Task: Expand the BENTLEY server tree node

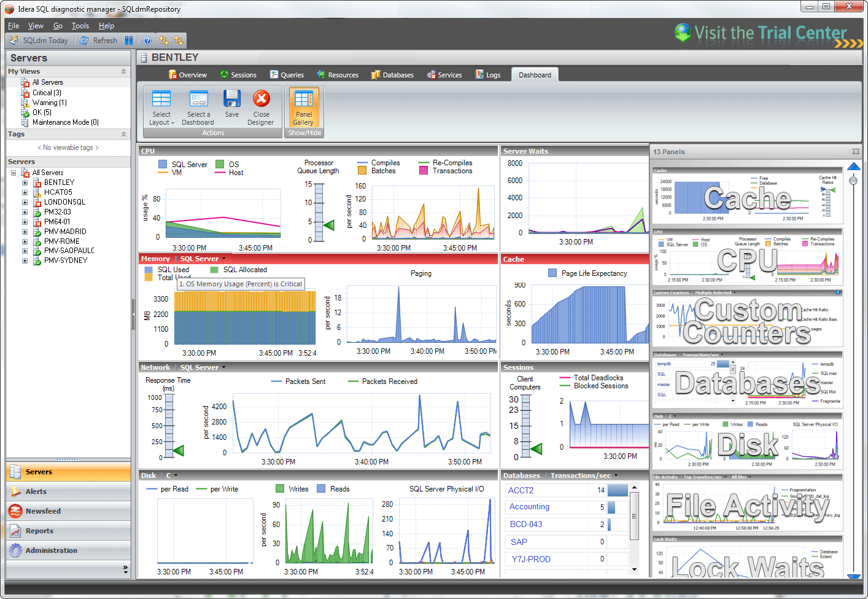Action: pyautogui.click(x=25, y=182)
